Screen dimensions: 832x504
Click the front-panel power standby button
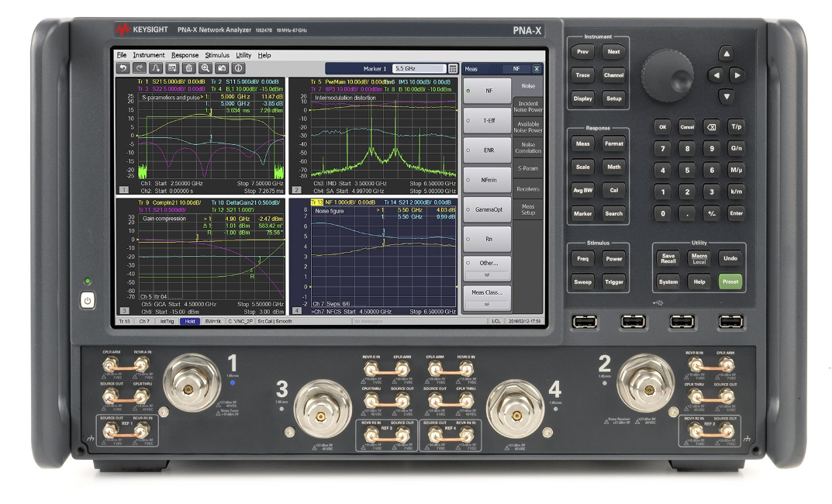click(x=88, y=301)
